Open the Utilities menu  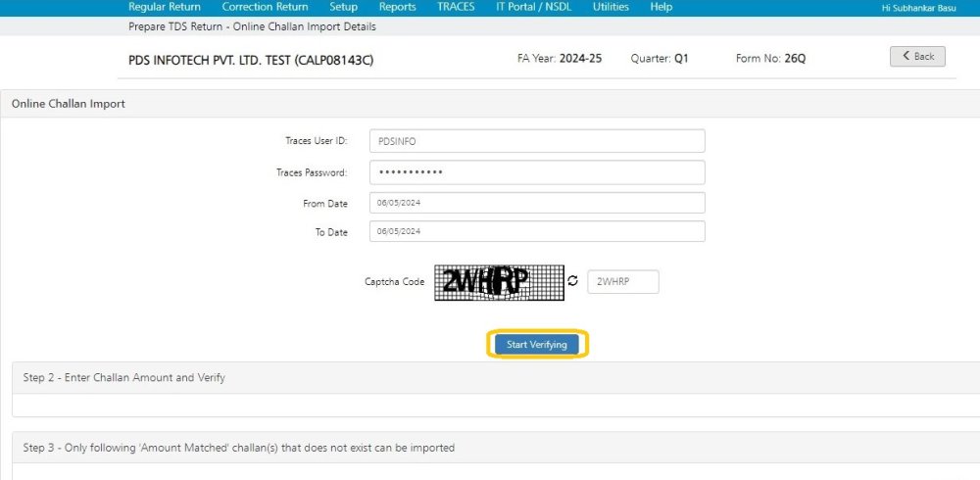[611, 7]
